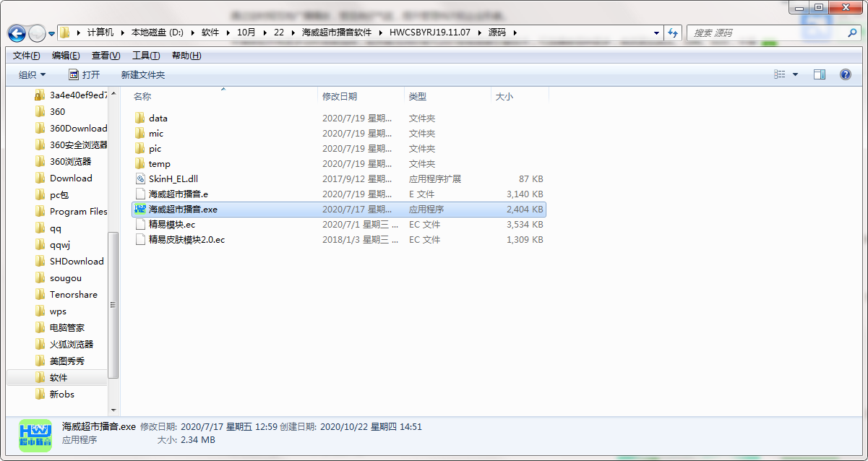Select the pc包 folder in sidebar
The height and width of the screenshot is (461, 868).
coord(51,194)
